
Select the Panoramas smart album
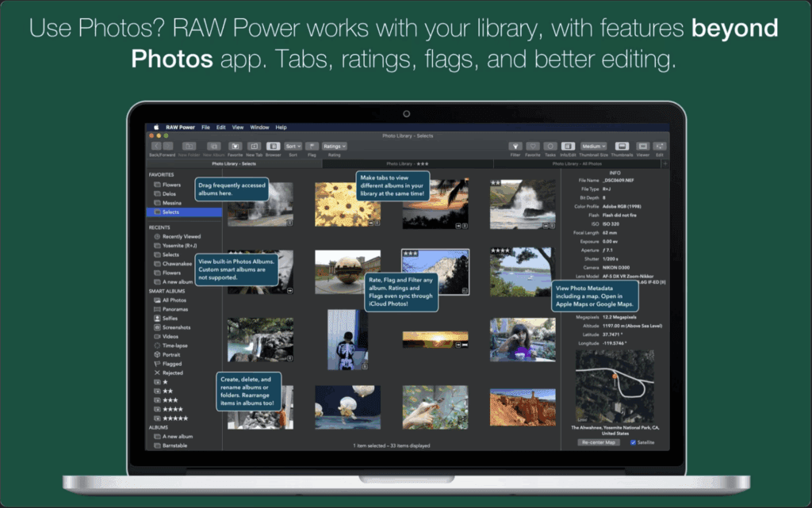[x=171, y=309]
